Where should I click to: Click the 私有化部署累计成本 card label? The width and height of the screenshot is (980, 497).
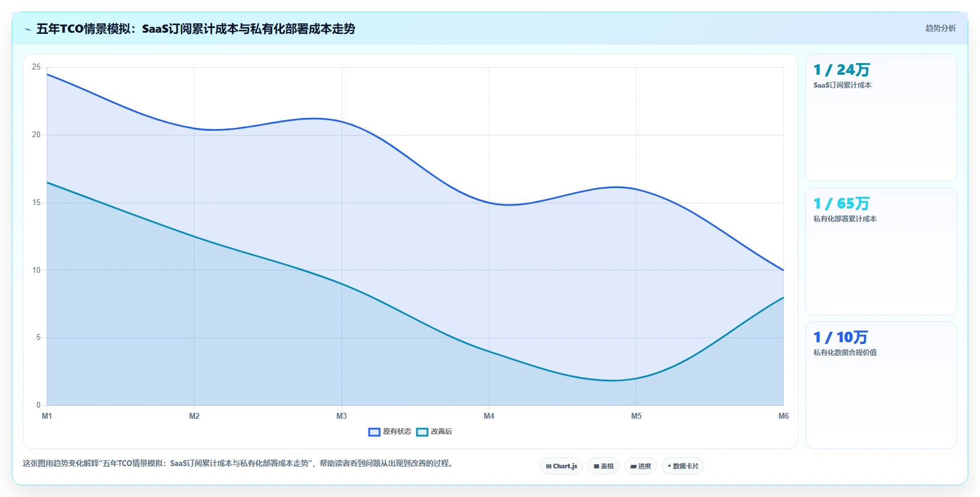[845, 219]
